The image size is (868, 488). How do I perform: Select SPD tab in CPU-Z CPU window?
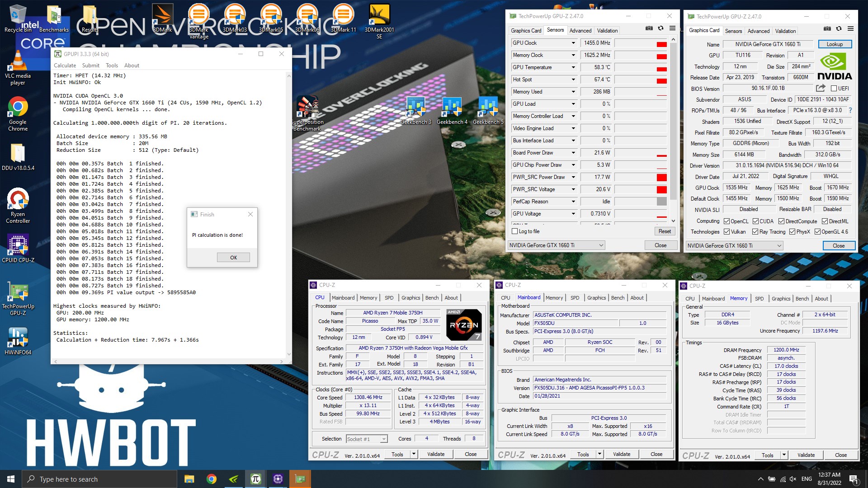[389, 298]
